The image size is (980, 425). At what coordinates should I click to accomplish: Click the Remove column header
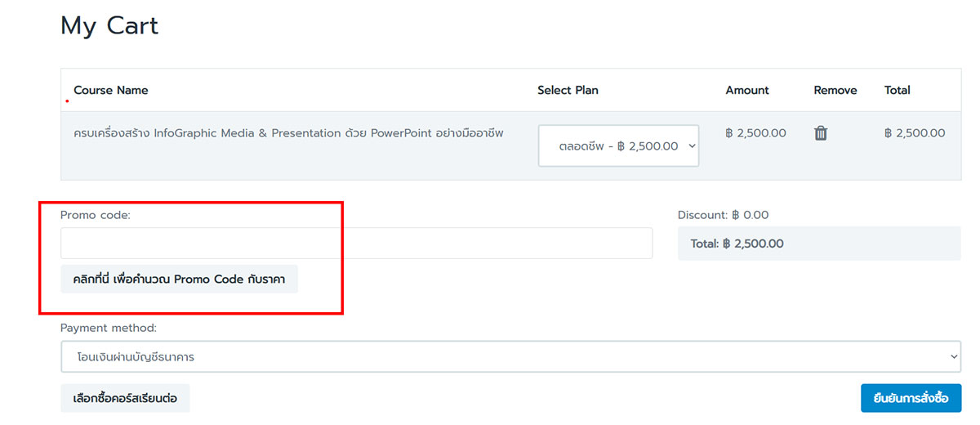(835, 90)
